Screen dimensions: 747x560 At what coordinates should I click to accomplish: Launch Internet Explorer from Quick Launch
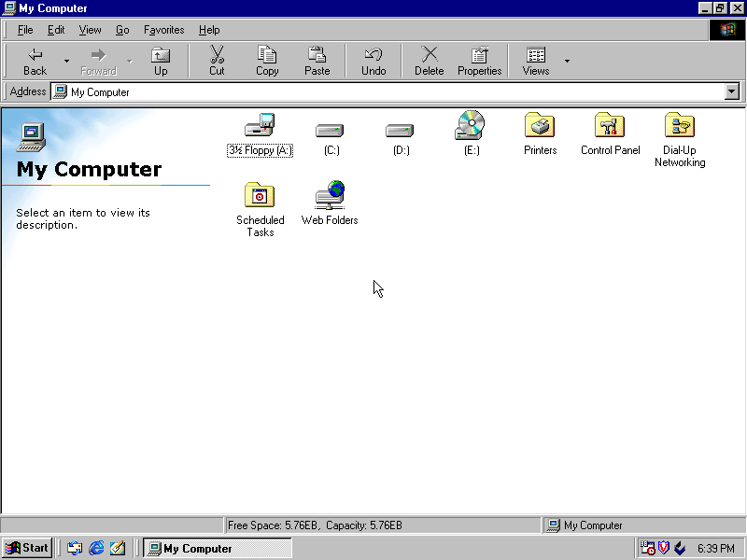[96, 548]
